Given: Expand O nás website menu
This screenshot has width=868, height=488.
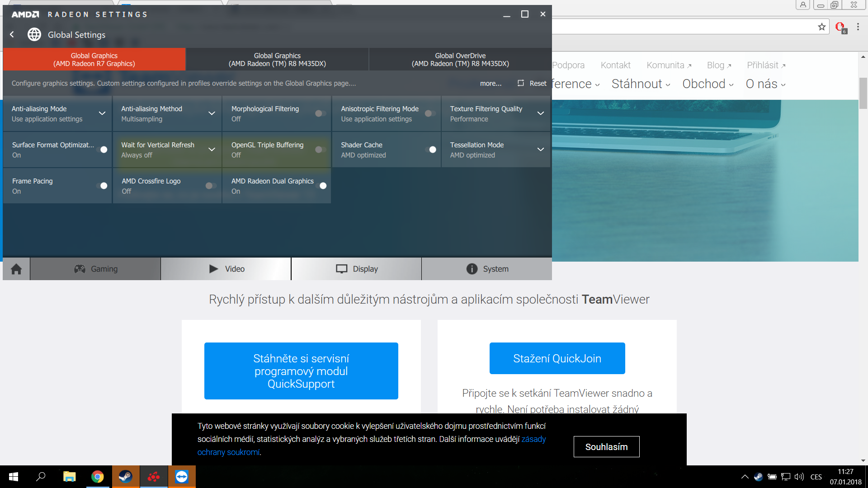Looking at the screenshot, I should [765, 84].
